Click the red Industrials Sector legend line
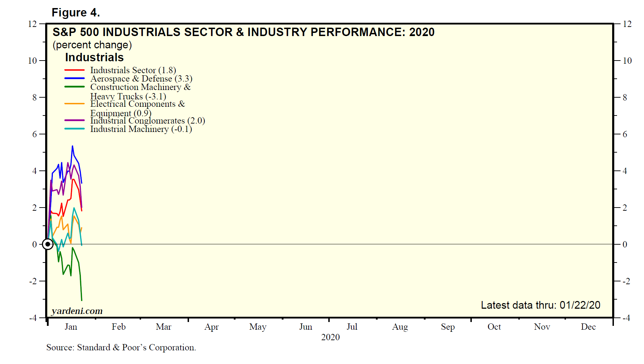The image size is (644, 364). click(x=75, y=70)
